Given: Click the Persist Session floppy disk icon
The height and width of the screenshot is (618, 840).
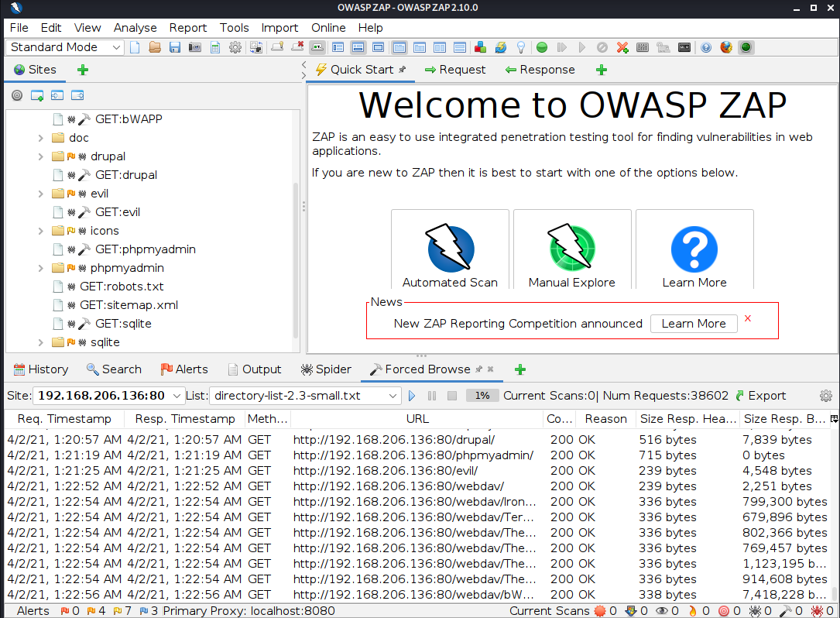Looking at the screenshot, I should coord(175,48).
